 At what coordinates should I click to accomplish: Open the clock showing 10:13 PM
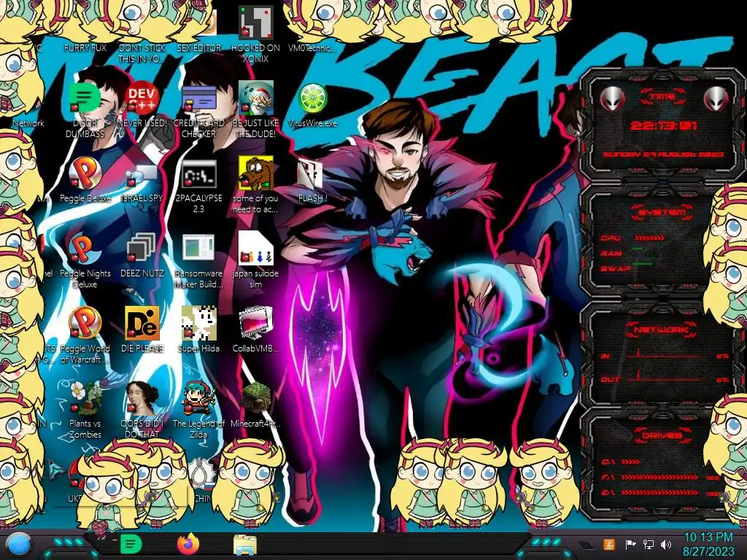tap(708, 544)
